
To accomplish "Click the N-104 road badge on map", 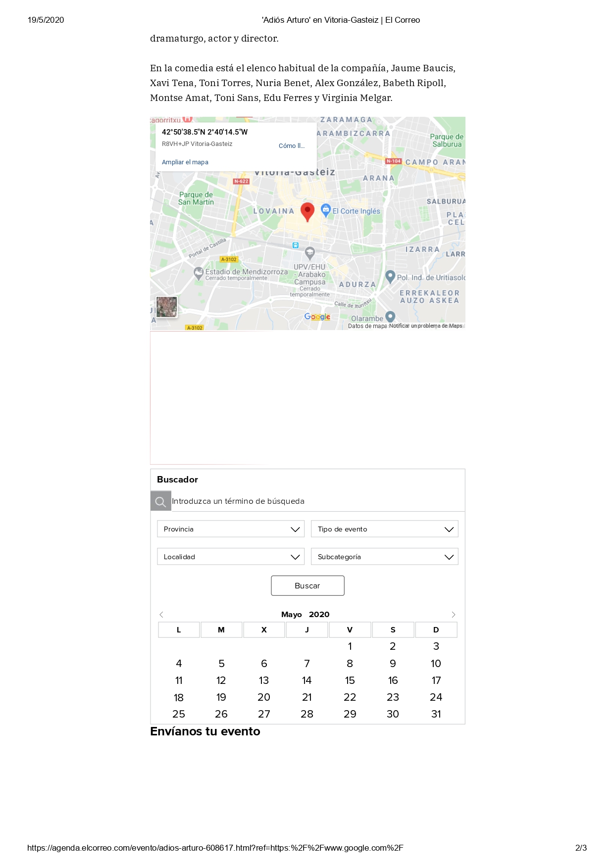I will [x=394, y=161].
